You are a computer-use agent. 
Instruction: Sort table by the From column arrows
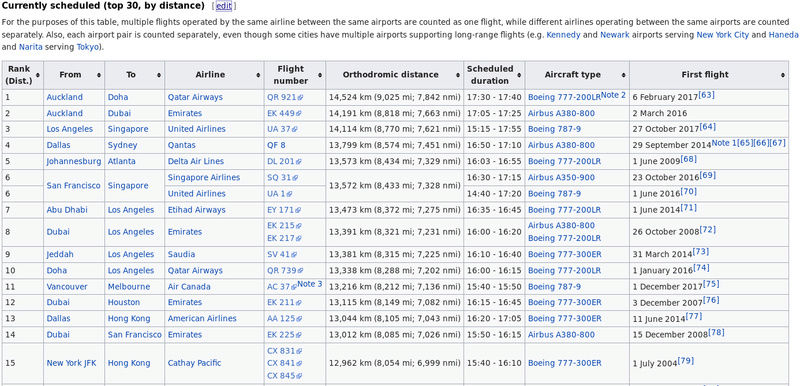coord(99,75)
